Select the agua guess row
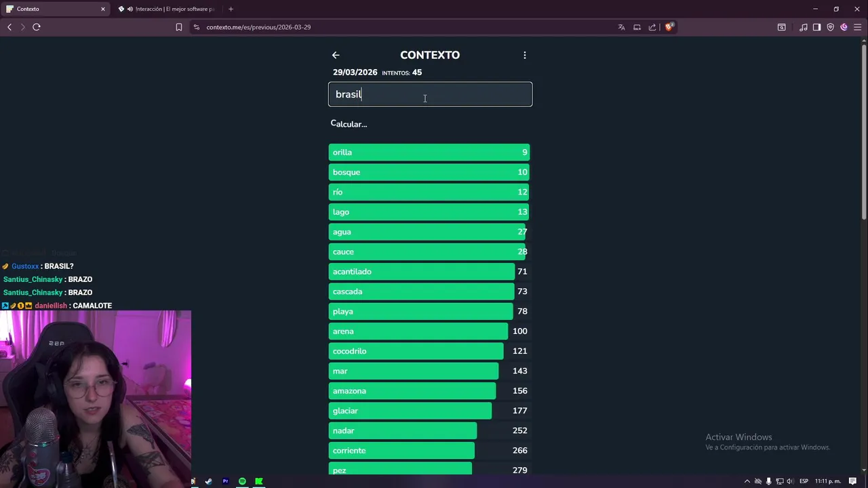Image resolution: width=868 pixels, height=488 pixels. tap(430, 232)
